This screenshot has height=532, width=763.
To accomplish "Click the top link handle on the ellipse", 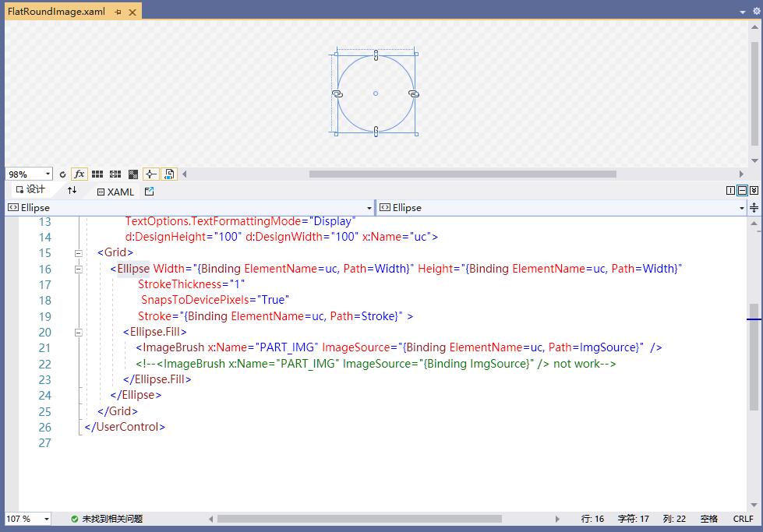I will (x=376, y=55).
